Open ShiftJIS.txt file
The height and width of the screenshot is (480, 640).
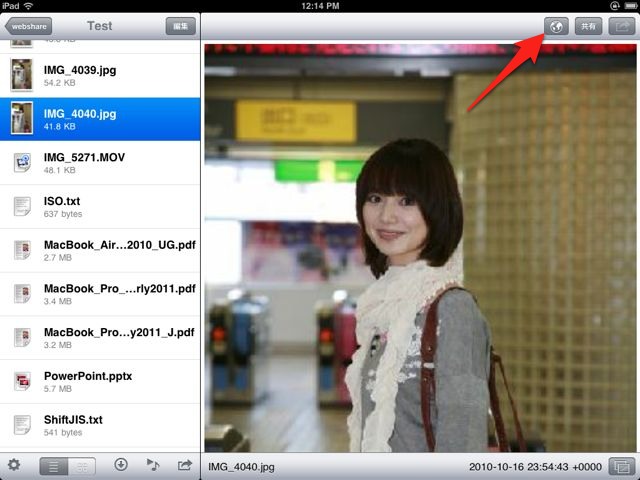[100, 425]
